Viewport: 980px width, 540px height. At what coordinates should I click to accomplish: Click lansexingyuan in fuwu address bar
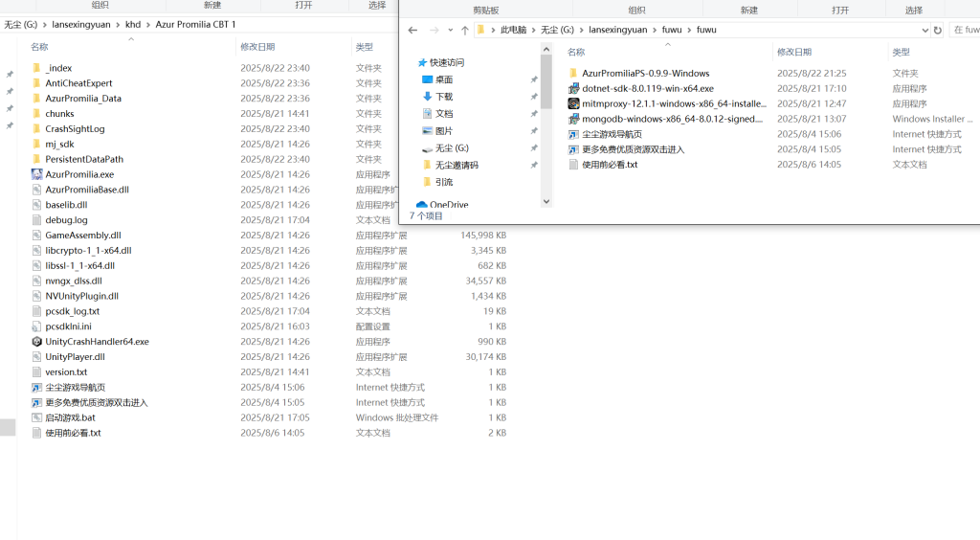click(x=617, y=30)
